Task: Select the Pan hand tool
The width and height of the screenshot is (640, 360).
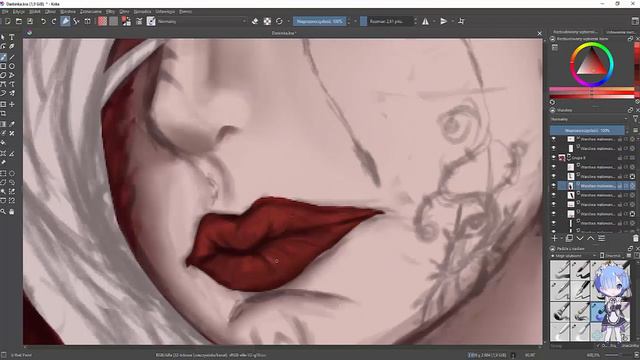Action: point(12,211)
